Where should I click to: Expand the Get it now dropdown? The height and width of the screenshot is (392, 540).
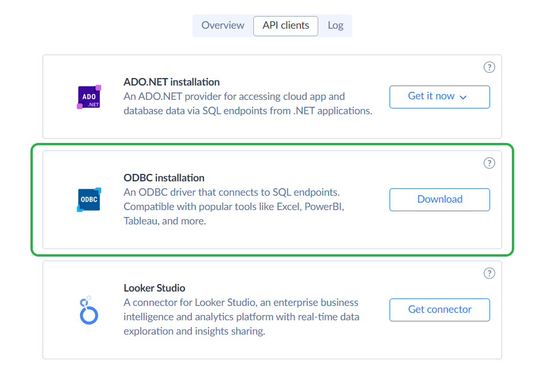(439, 97)
